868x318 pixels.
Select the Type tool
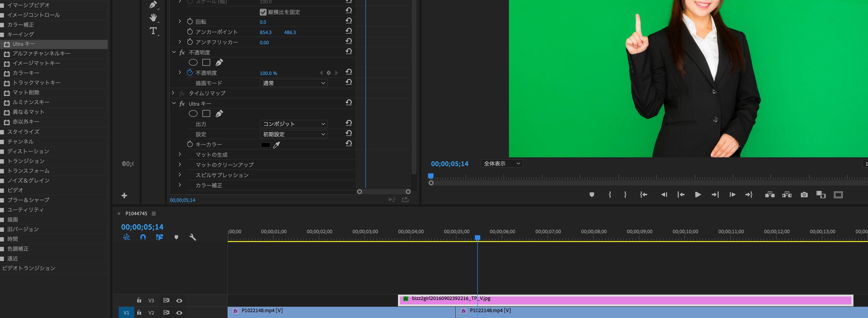[153, 31]
